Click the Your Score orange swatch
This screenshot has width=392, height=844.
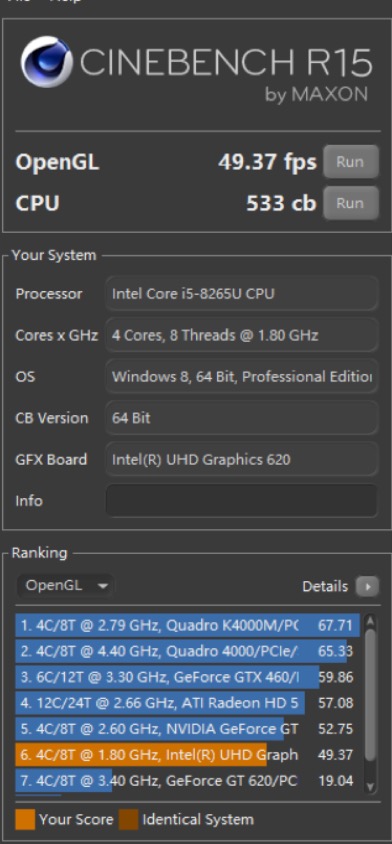tap(25, 820)
